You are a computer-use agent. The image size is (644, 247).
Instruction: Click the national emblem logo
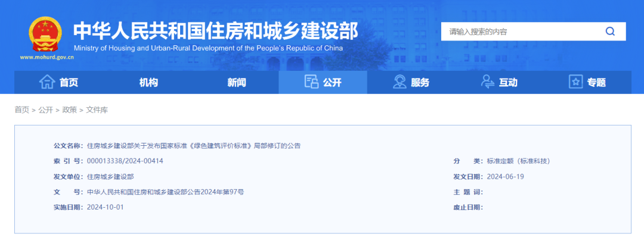[46, 35]
